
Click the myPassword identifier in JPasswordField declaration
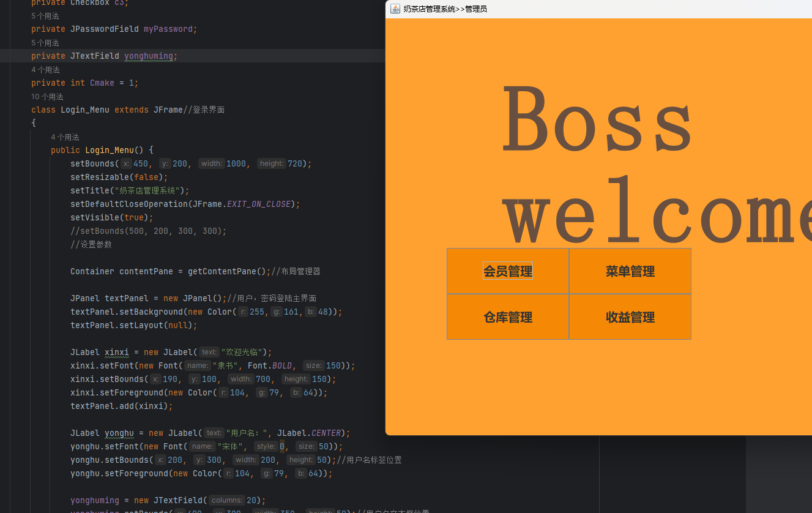tap(168, 29)
